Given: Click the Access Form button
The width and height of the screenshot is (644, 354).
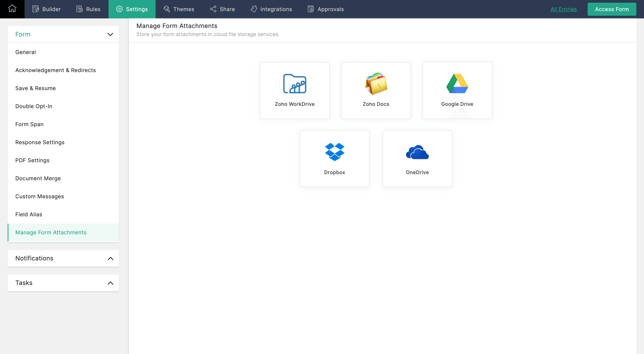Looking at the screenshot, I should pyautogui.click(x=612, y=9).
